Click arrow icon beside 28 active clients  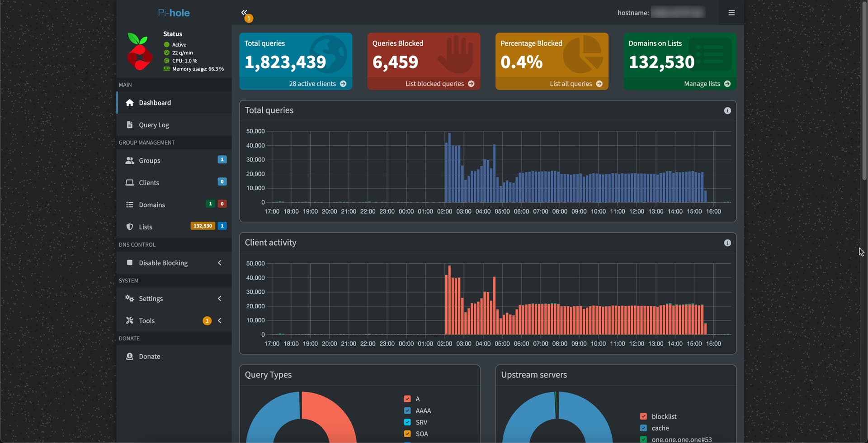[343, 84]
